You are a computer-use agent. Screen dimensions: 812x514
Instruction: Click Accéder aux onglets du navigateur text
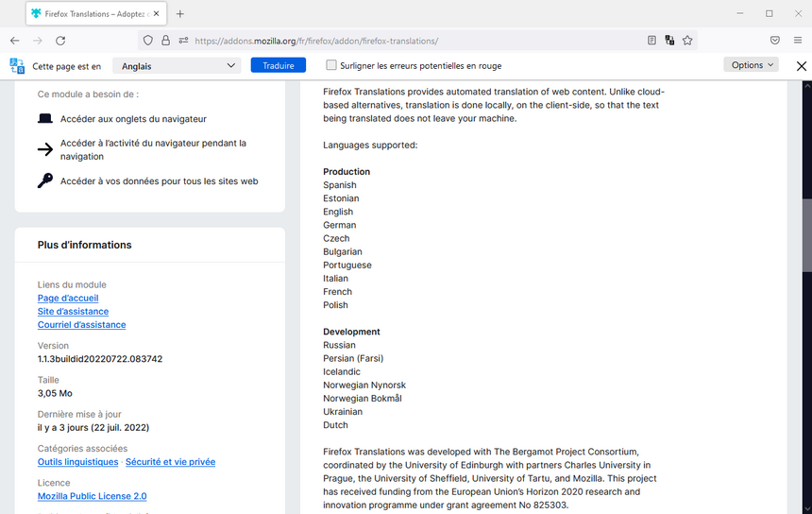[x=133, y=119]
